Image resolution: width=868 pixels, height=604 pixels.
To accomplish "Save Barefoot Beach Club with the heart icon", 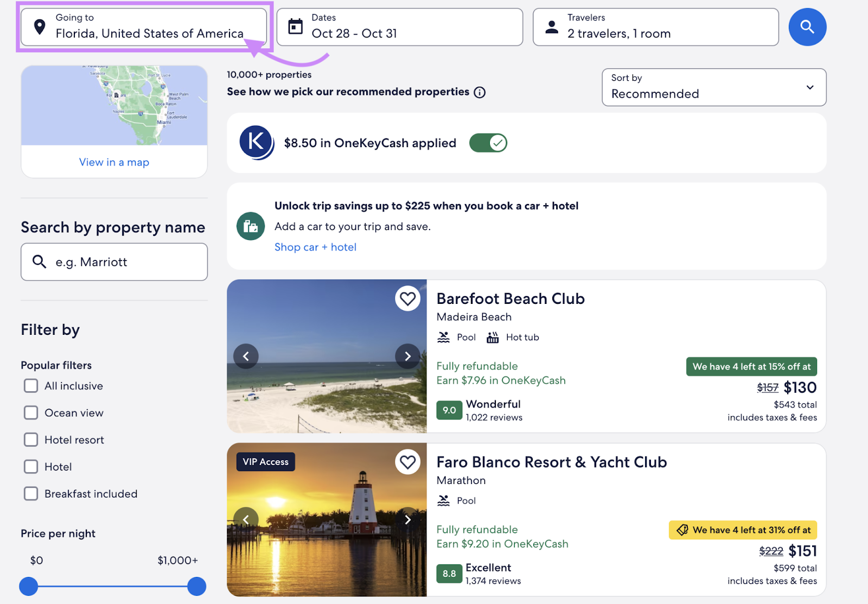I will pyautogui.click(x=408, y=298).
